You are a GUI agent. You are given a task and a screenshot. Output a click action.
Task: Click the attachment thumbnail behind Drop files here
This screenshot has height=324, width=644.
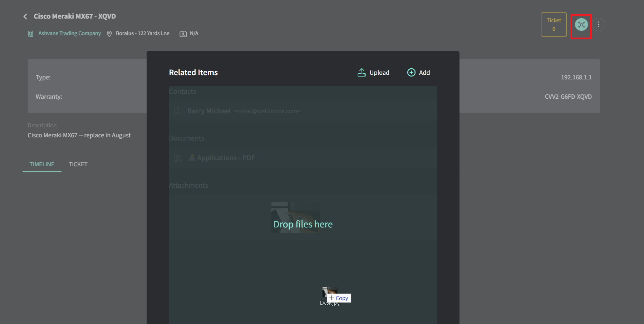pyautogui.click(x=296, y=217)
